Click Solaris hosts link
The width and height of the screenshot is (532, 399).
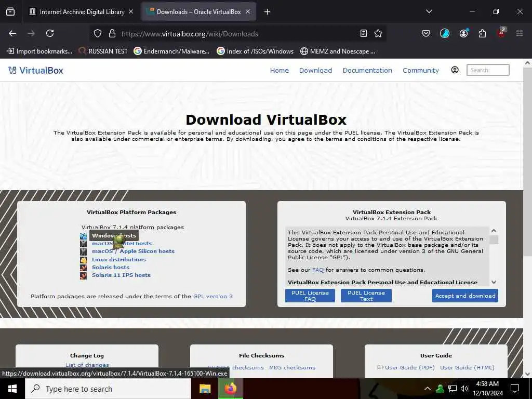pos(110,268)
